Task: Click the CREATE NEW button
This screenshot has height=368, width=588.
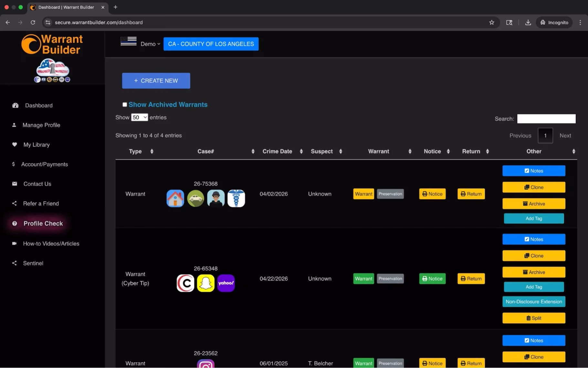Action: [x=156, y=81]
